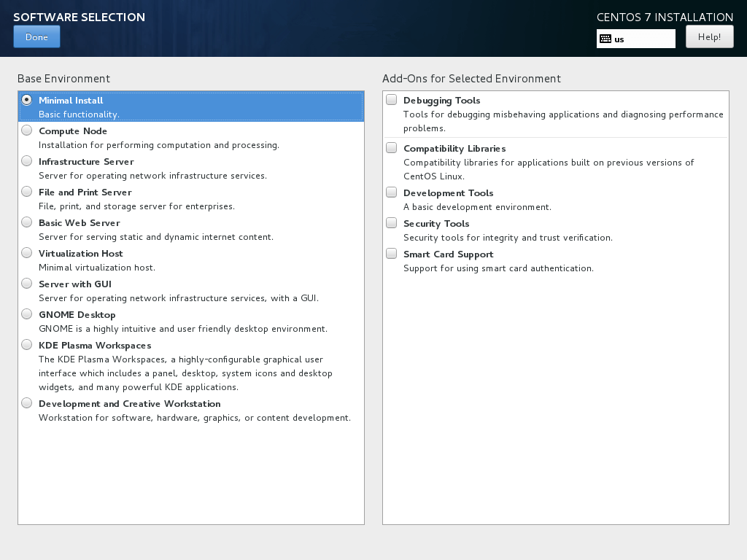The height and width of the screenshot is (560, 747).
Task: Enable the Development Tools add-on
Action: click(x=391, y=192)
